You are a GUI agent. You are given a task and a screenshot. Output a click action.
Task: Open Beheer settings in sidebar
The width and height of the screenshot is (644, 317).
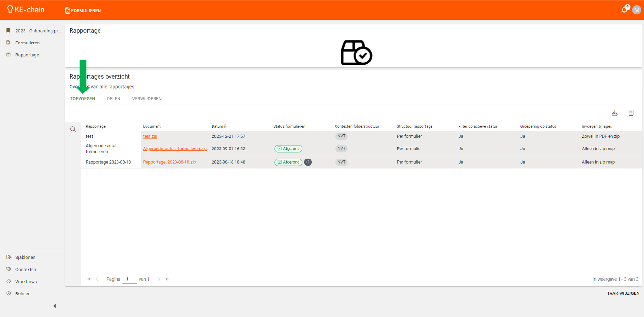(23, 293)
